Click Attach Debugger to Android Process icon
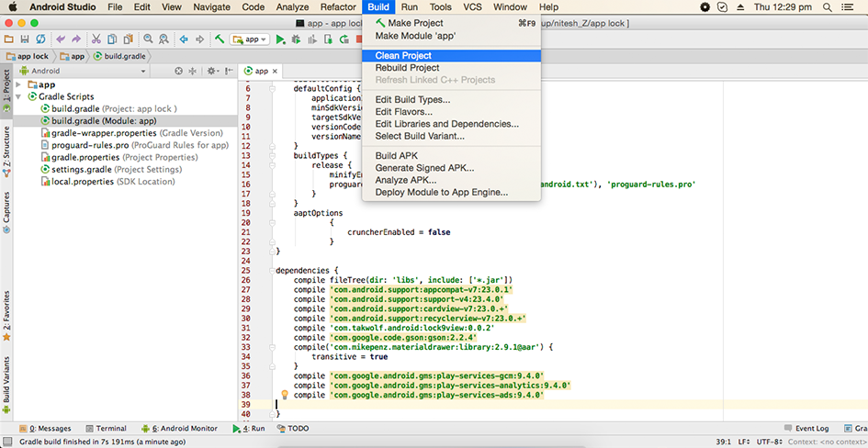 (328, 39)
